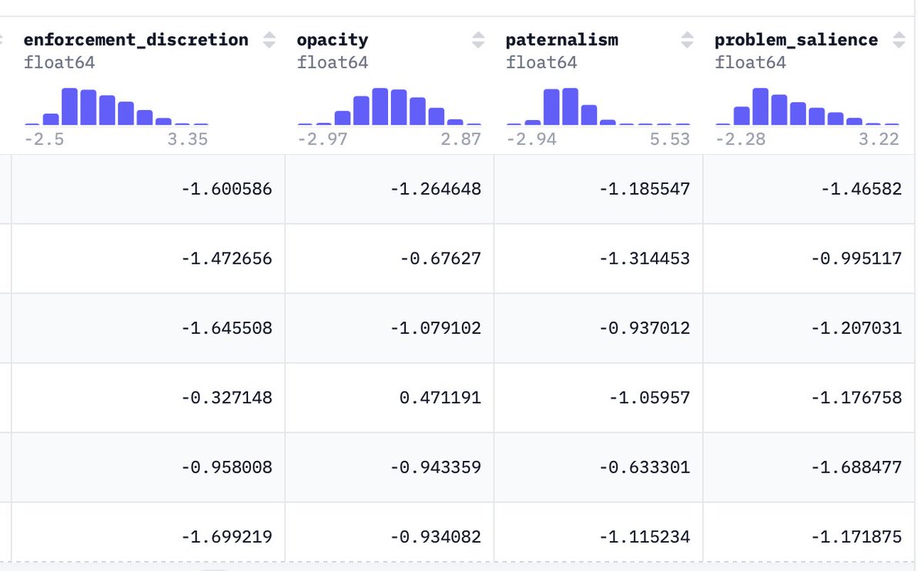
Task: Sort by paternalism column arrows
Action: [x=687, y=40]
